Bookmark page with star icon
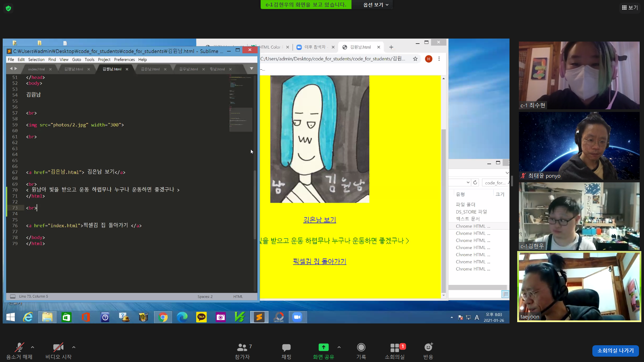The image size is (644, 362). [415, 59]
